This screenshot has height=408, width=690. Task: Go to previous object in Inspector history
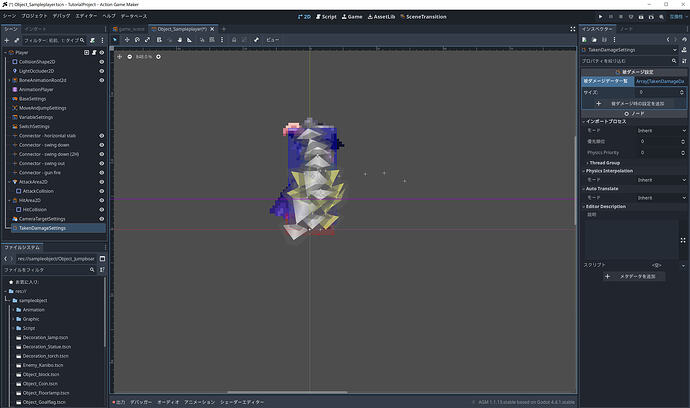pyautogui.click(x=668, y=40)
